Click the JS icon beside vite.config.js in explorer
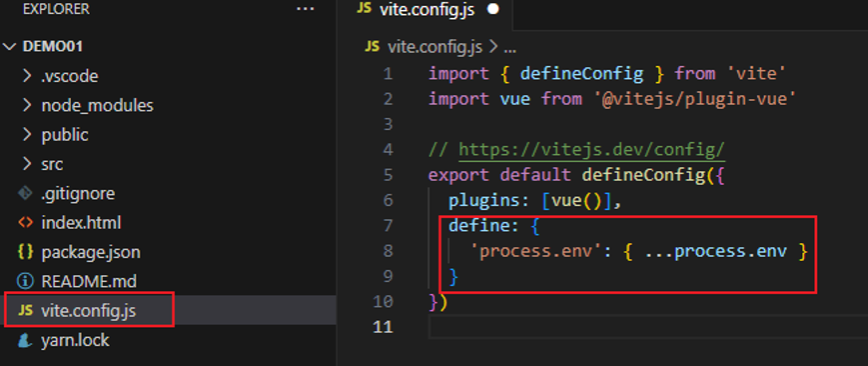868x366 pixels. click(x=25, y=311)
